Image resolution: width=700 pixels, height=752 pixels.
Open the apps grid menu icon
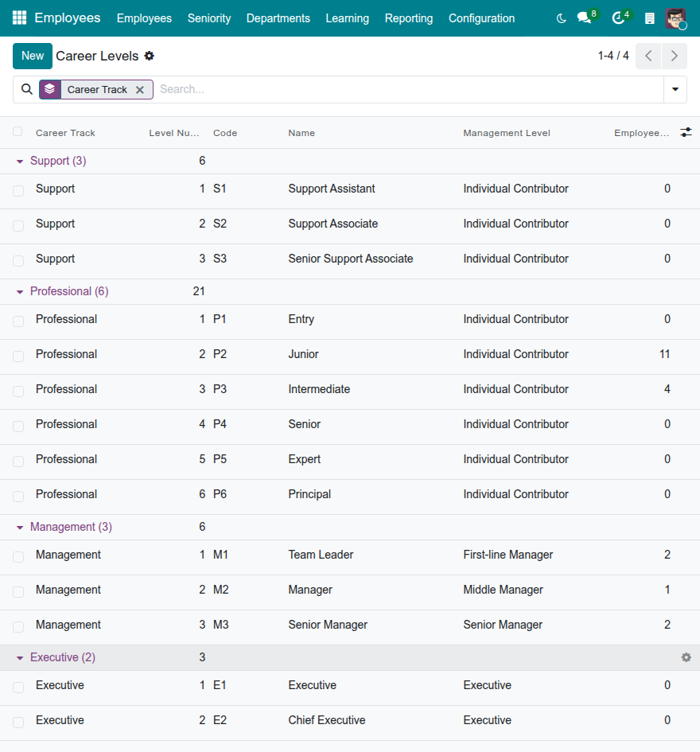[x=19, y=18]
